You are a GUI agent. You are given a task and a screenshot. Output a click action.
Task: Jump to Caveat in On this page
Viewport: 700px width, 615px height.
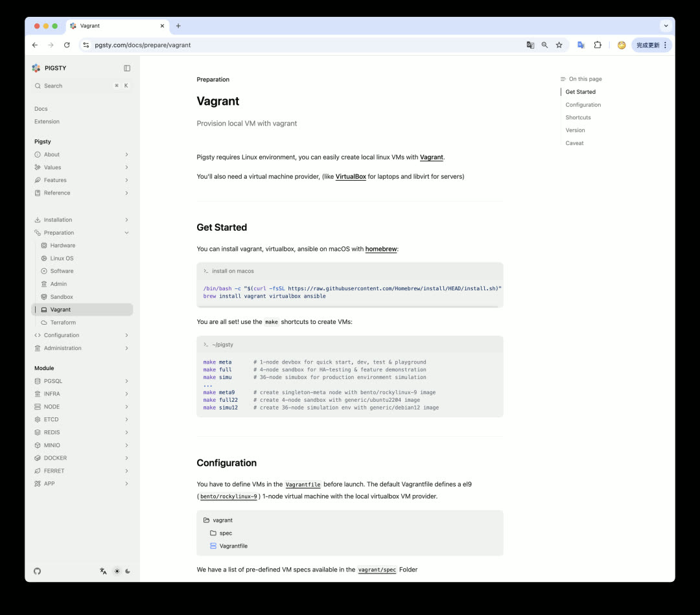pos(574,143)
